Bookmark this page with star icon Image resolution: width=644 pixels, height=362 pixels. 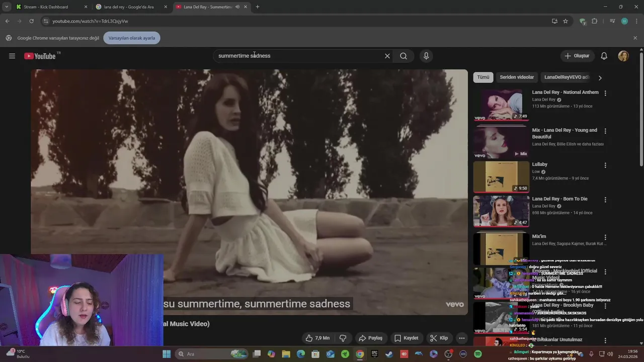point(566,21)
